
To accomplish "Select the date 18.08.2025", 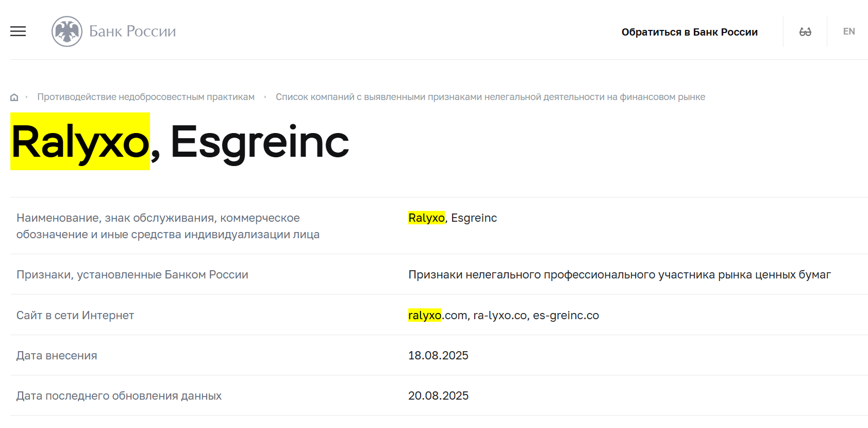I will [438, 355].
